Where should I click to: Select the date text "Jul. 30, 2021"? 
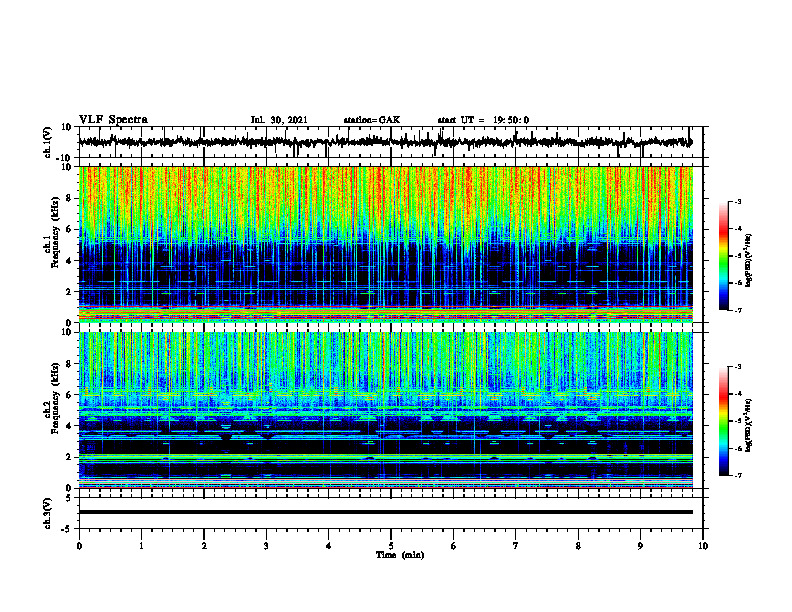279,120
